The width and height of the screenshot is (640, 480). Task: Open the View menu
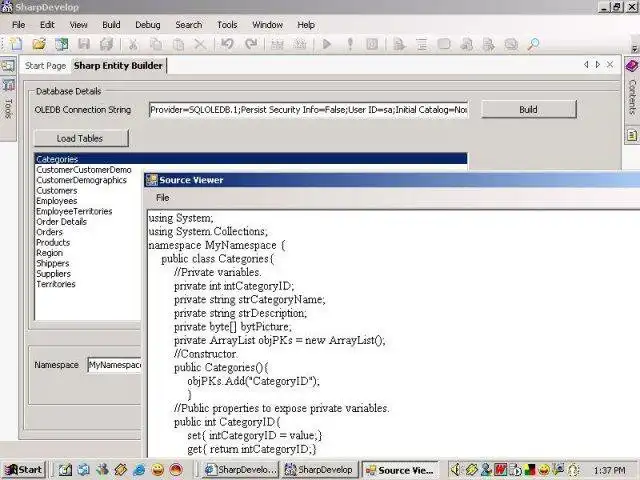coord(78,25)
